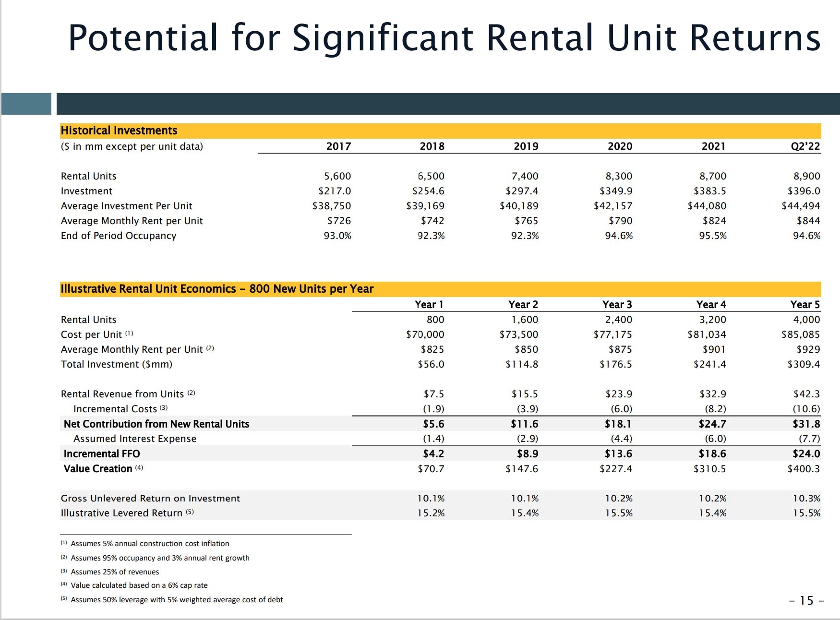
Task: Click the 'Illustrative Levered Return' row label
Action: [127, 513]
